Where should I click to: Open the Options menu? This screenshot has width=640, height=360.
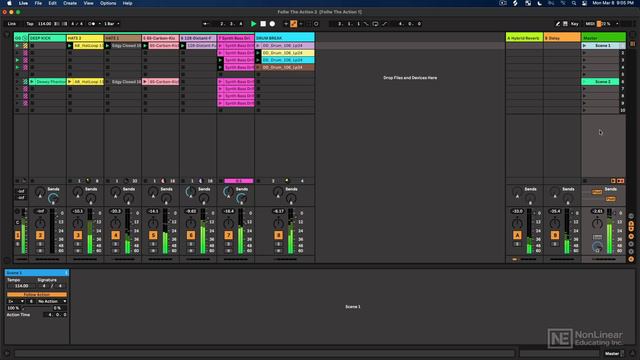tap(108, 3)
